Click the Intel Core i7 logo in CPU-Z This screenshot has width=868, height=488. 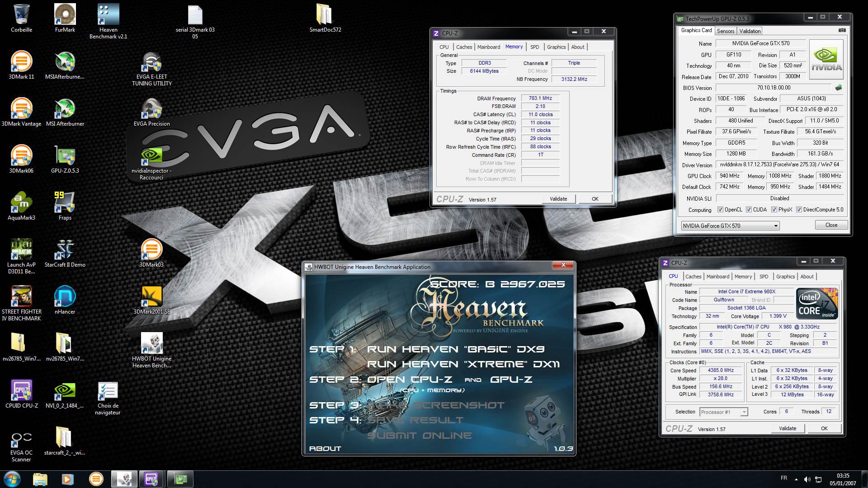pos(817,304)
